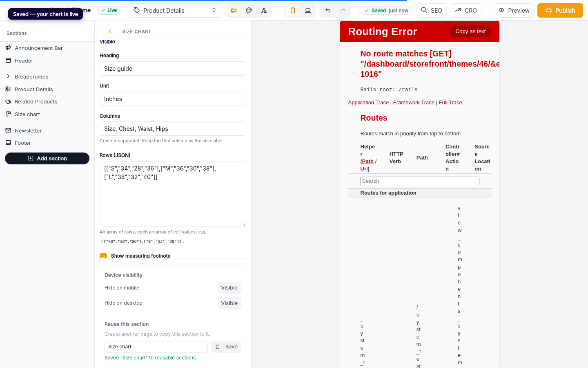The image size is (588, 368).
Task: Click the Saved chart is live toast
Action: coord(45,14)
